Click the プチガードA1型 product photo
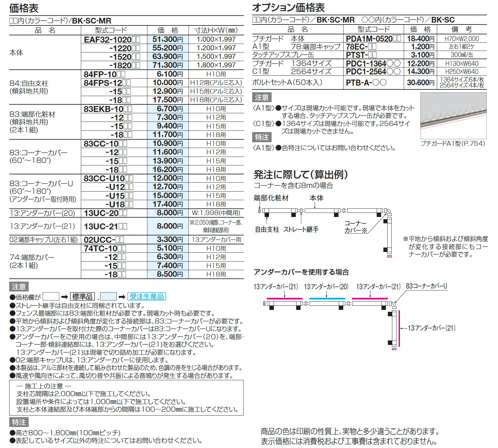The image size is (498, 448). (x=453, y=115)
